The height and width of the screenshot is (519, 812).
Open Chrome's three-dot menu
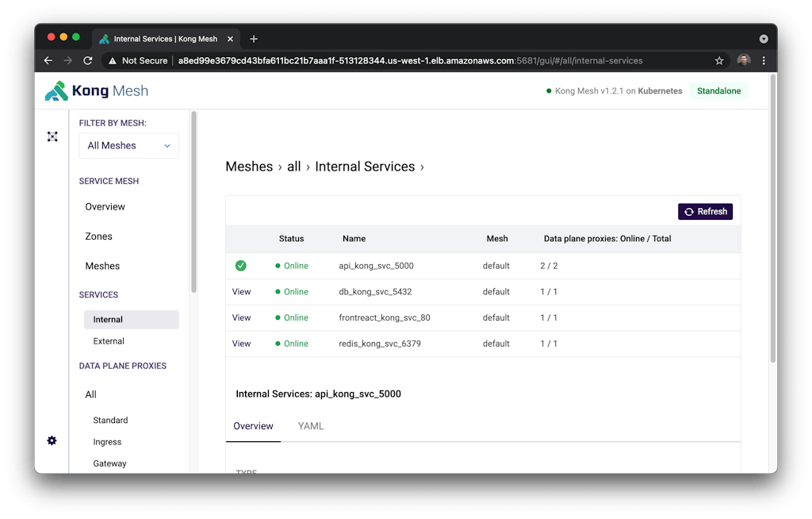(x=764, y=60)
